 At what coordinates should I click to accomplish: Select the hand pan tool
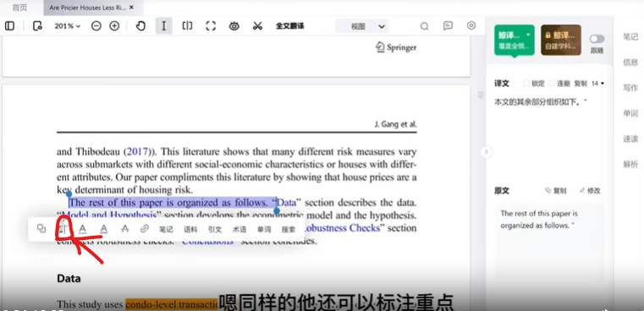[x=140, y=26]
